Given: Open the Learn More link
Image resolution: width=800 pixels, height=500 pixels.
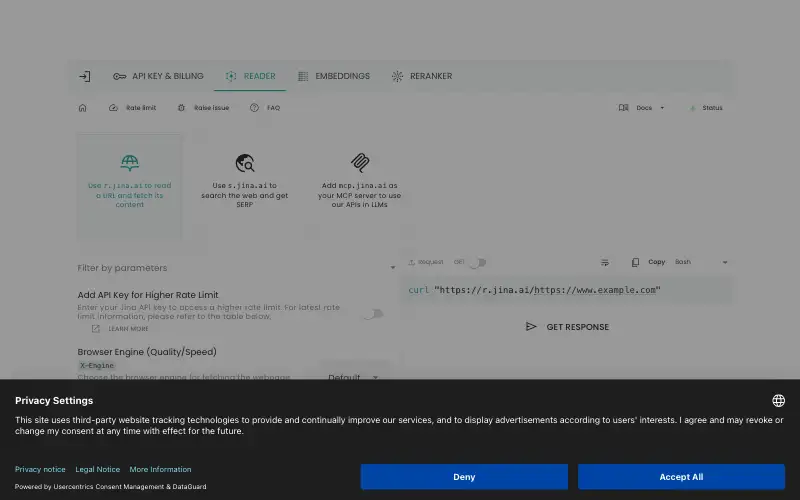Looking at the screenshot, I should [120, 329].
